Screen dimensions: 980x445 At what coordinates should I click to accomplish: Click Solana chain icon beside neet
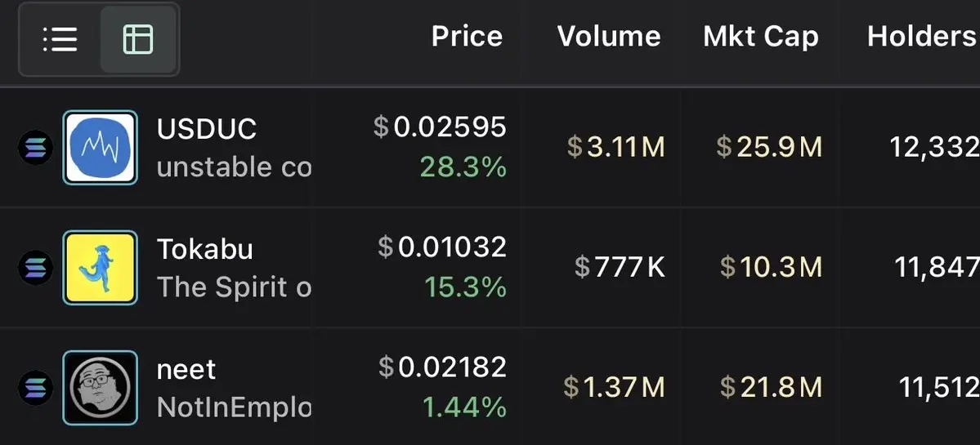[x=35, y=388]
